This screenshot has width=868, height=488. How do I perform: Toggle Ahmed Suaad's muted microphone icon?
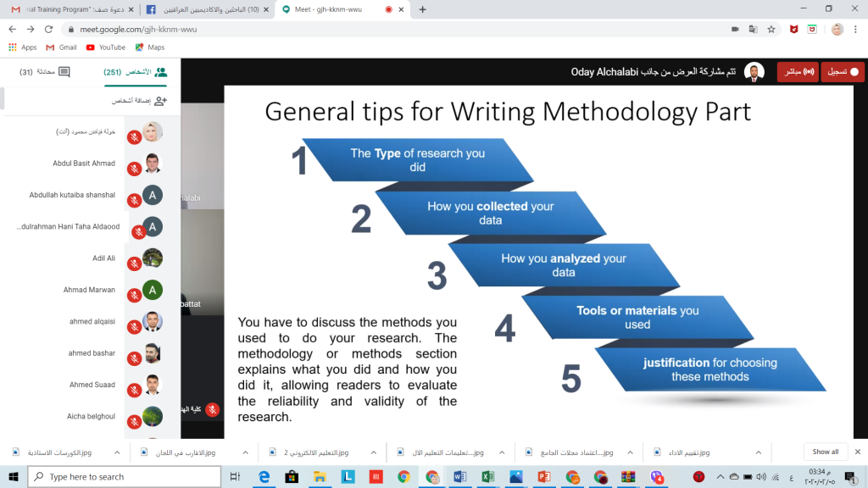pyautogui.click(x=134, y=391)
